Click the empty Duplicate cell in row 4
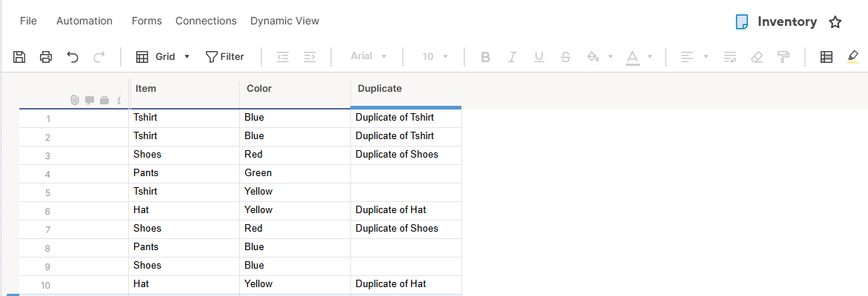 tap(406, 174)
